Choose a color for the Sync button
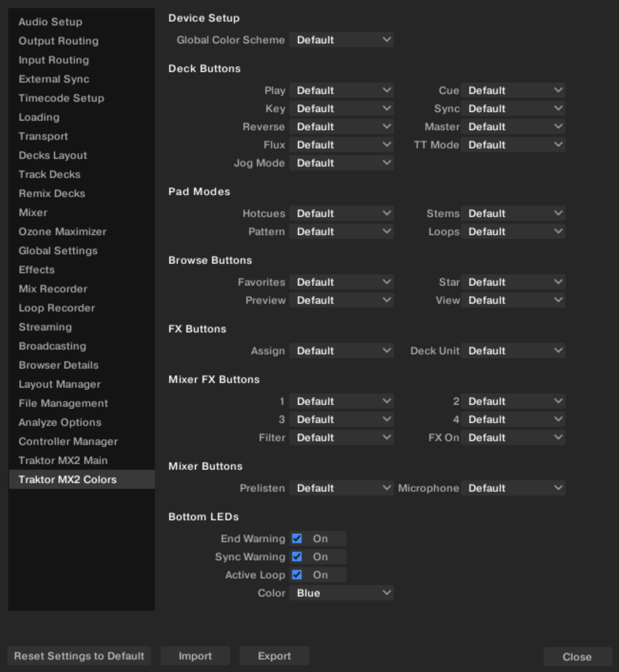 [x=513, y=108]
